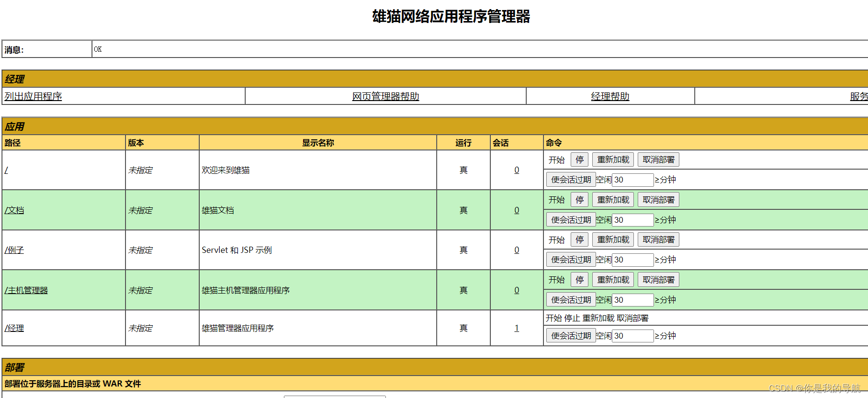Click the 停 button in the / row
This screenshot has height=398, width=868.
coord(579,159)
